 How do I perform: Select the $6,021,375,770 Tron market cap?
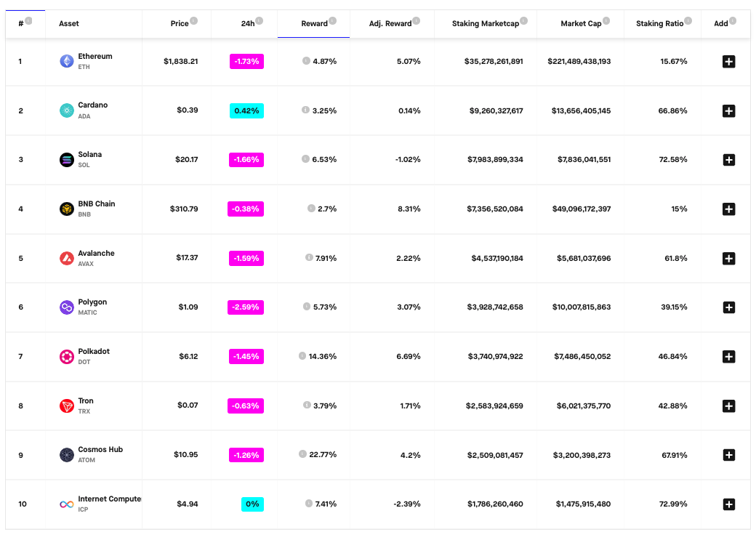click(x=584, y=406)
